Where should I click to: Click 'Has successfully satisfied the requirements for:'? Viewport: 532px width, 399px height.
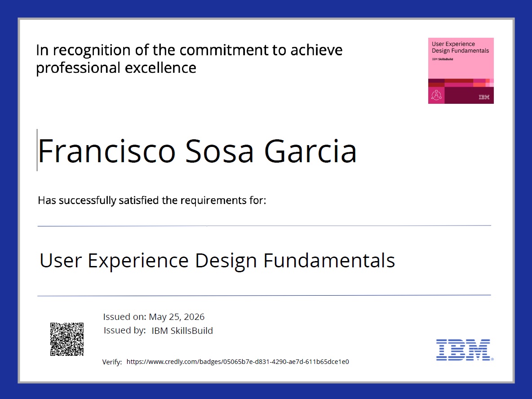[x=152, y=200]
